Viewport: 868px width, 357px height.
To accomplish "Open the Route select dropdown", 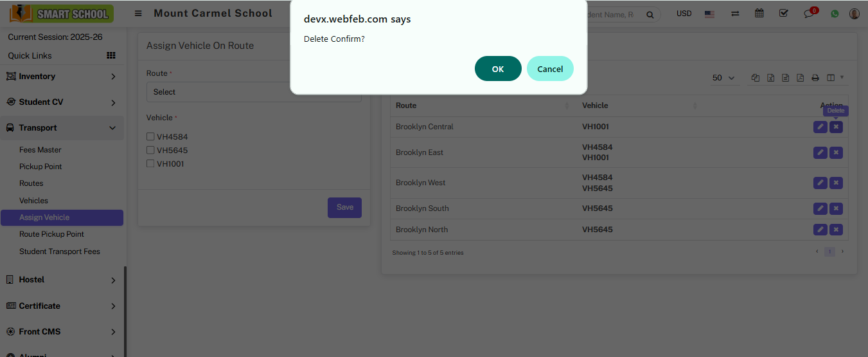I will [x=254, y=92].
